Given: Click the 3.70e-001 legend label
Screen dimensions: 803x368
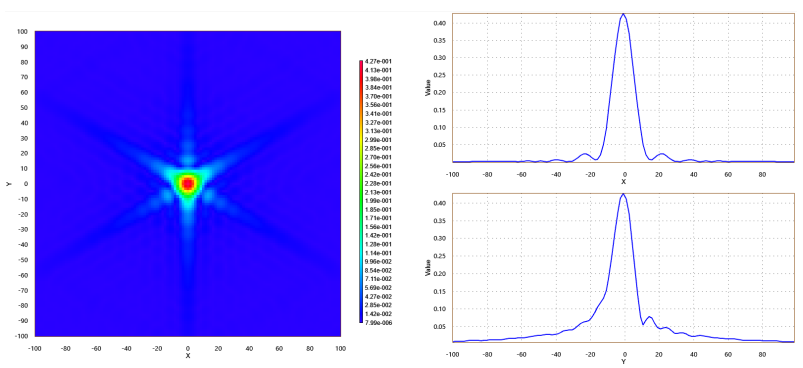Looking at the screenshot, I should [378, 96].
